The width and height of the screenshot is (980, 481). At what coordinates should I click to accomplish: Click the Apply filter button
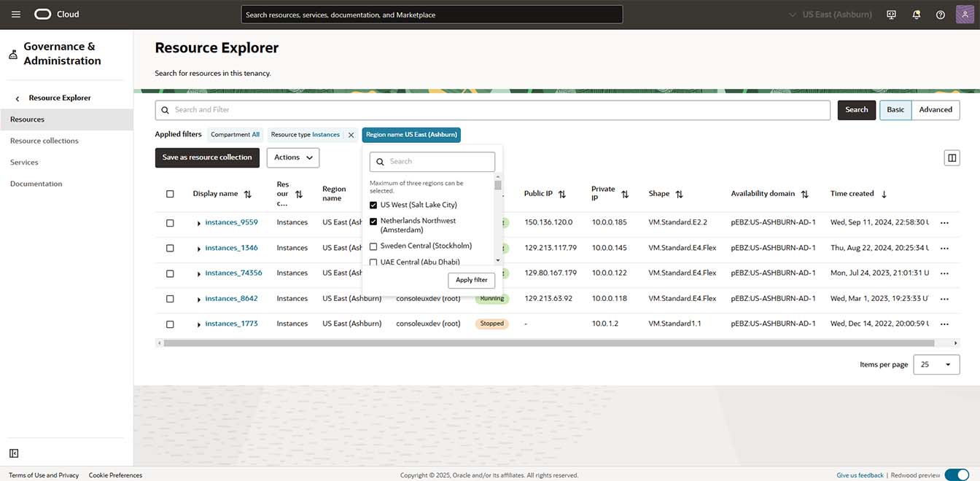(x=471, y=281)
